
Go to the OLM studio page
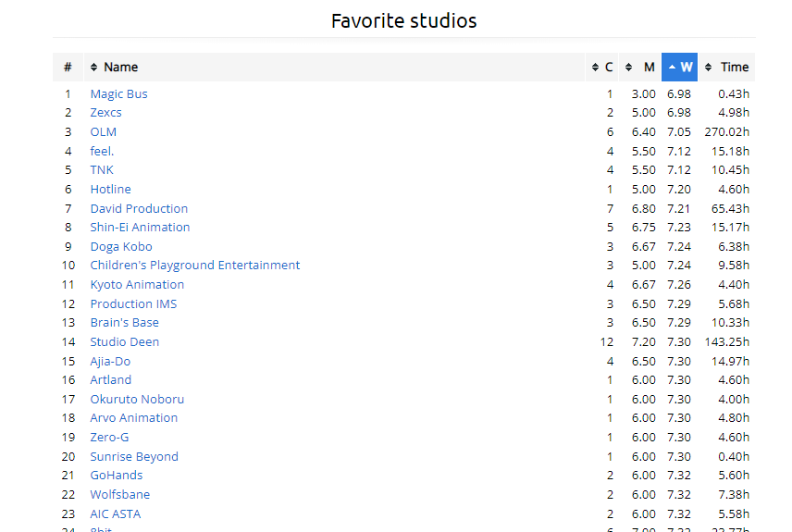tap(104, 131)
